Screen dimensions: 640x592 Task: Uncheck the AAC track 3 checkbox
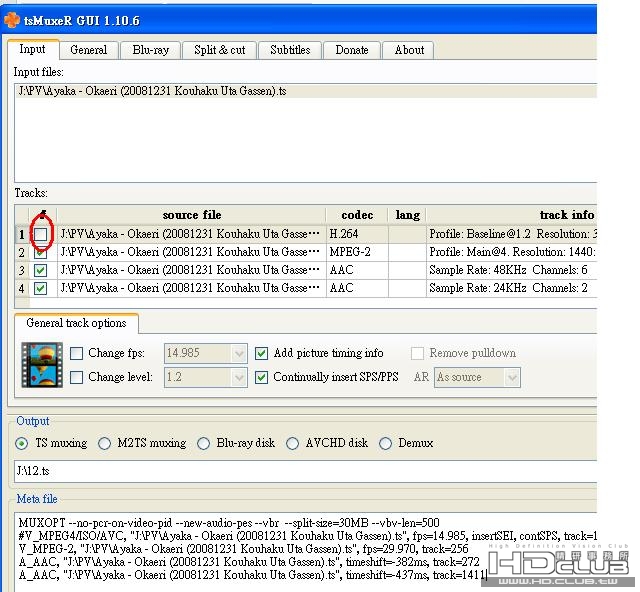click(40, 270)
